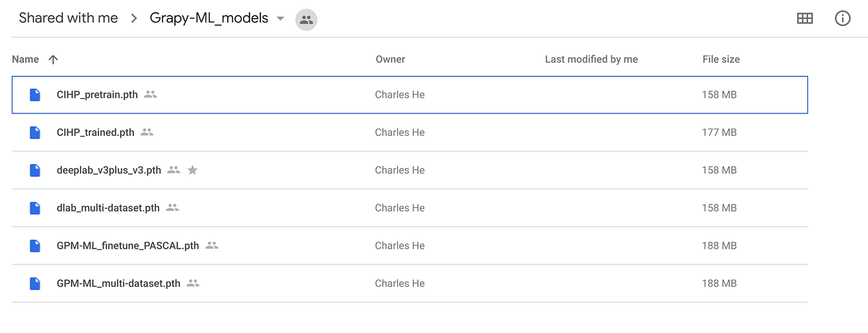Click the file icon of CIHP_trained.pth
Image resolution: width=868 pixels, height=333 pixels.
[35, 132]
